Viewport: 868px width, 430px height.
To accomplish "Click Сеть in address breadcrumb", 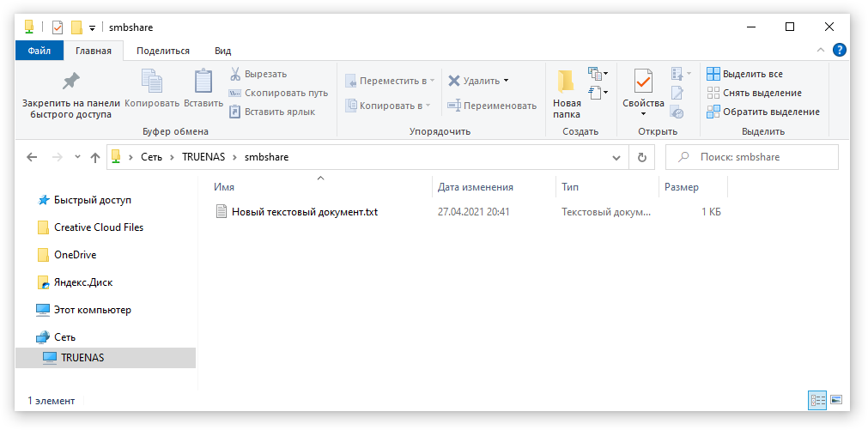I will [x=152, y=157].
